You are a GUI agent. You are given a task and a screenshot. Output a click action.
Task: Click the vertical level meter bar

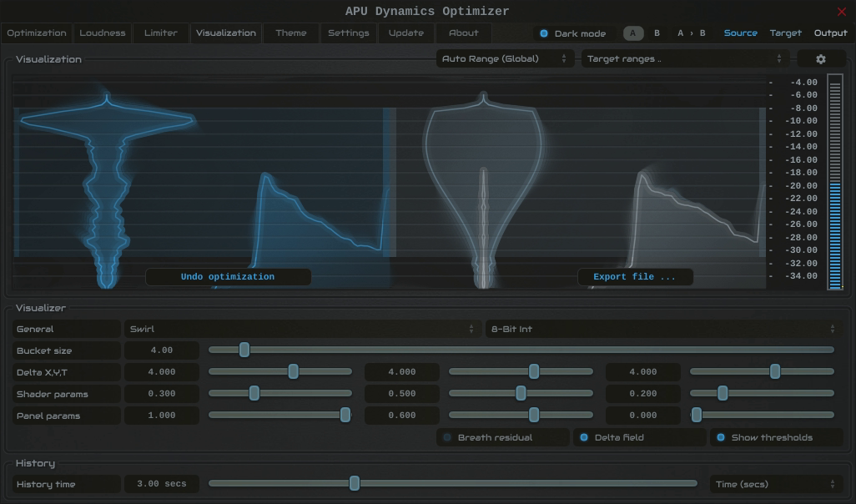point(835,182)
